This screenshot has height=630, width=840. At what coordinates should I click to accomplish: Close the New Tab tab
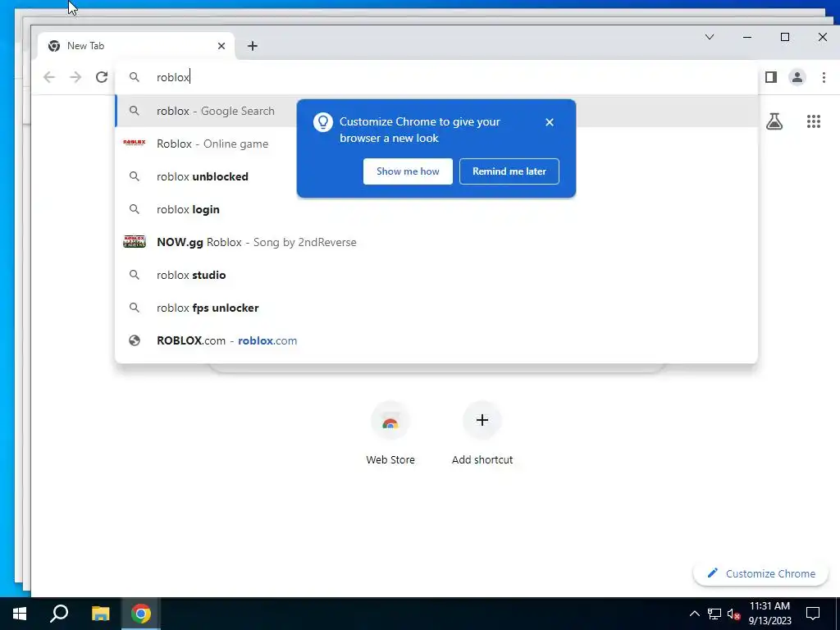pyautogui.click(x=221, y=46)
